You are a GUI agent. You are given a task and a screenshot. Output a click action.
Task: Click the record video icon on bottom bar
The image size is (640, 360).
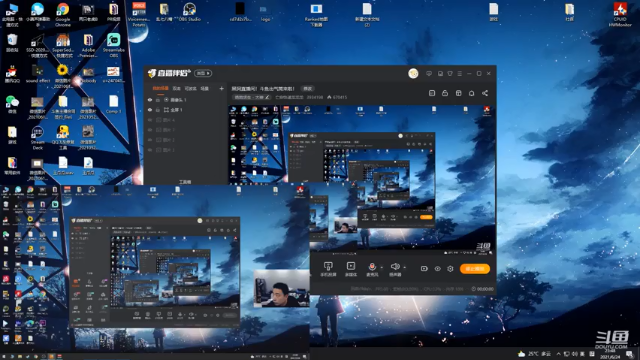424,269
